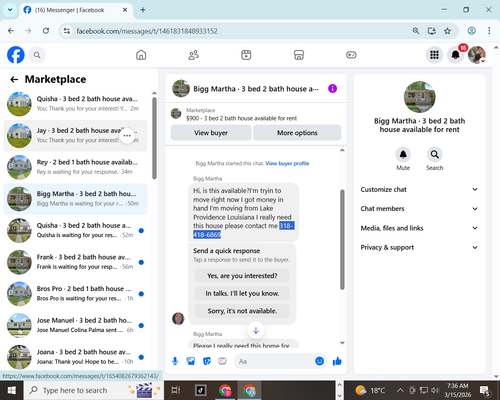Open Task View on taskbar
Viewport: 500px width, 400px height.
click(x=176, y=390)
